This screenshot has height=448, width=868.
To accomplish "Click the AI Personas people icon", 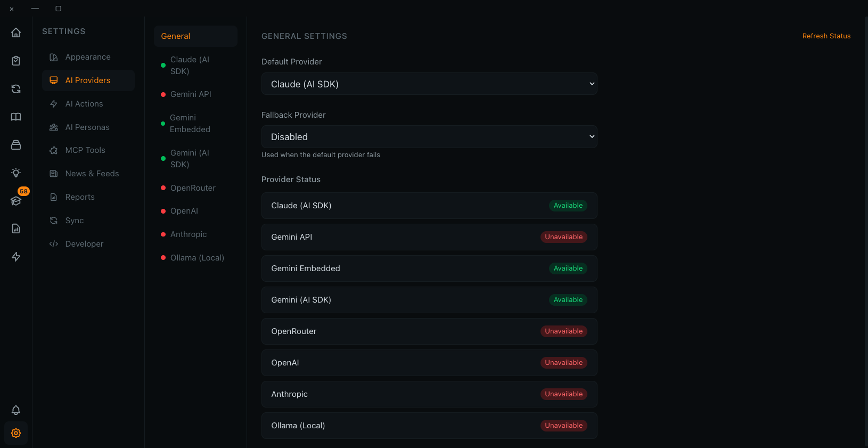I will coord(54,127).
